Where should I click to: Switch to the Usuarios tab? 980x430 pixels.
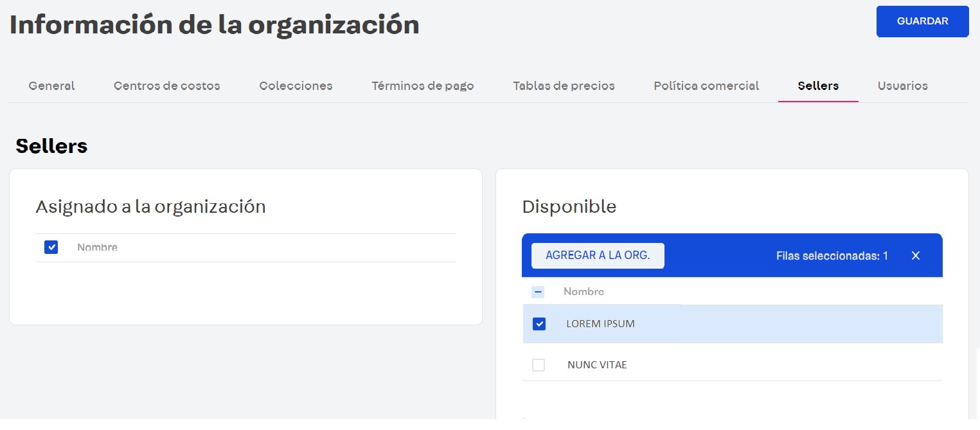coord(902,85)
